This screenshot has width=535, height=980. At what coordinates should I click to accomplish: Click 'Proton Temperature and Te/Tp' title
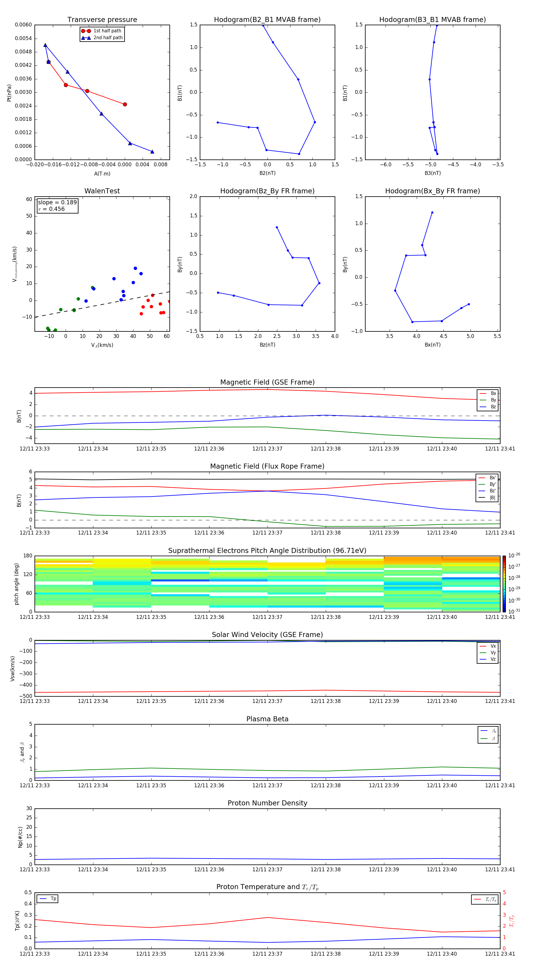[x=267, y=887]
